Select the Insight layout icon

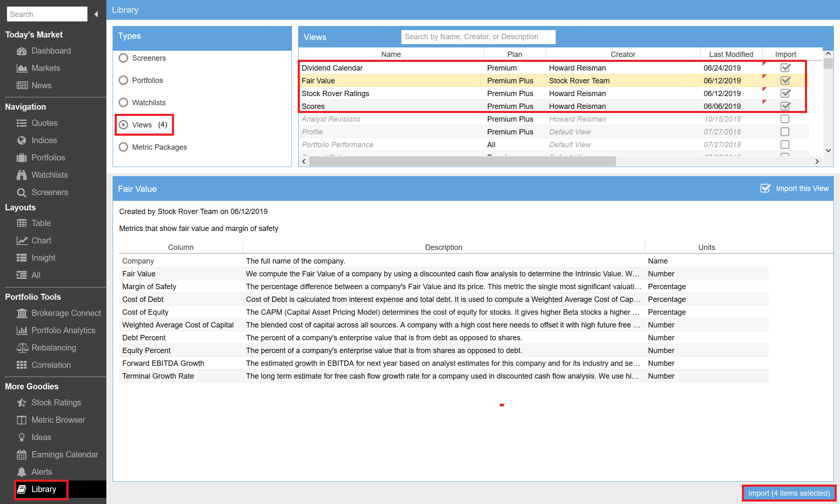pos(21,258)
